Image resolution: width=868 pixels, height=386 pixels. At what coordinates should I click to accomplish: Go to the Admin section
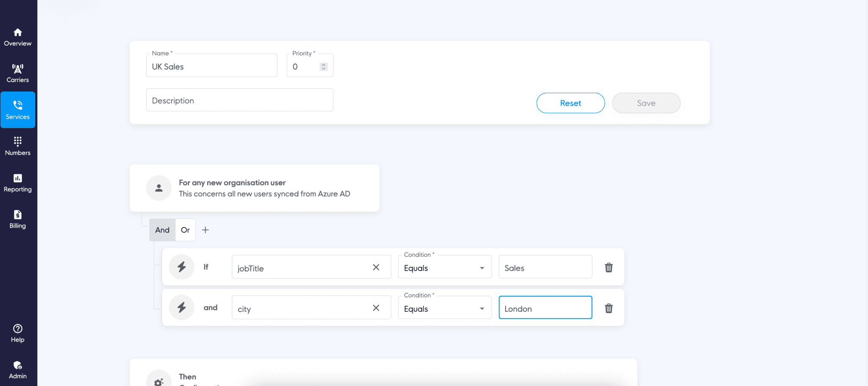pos(18,369)
